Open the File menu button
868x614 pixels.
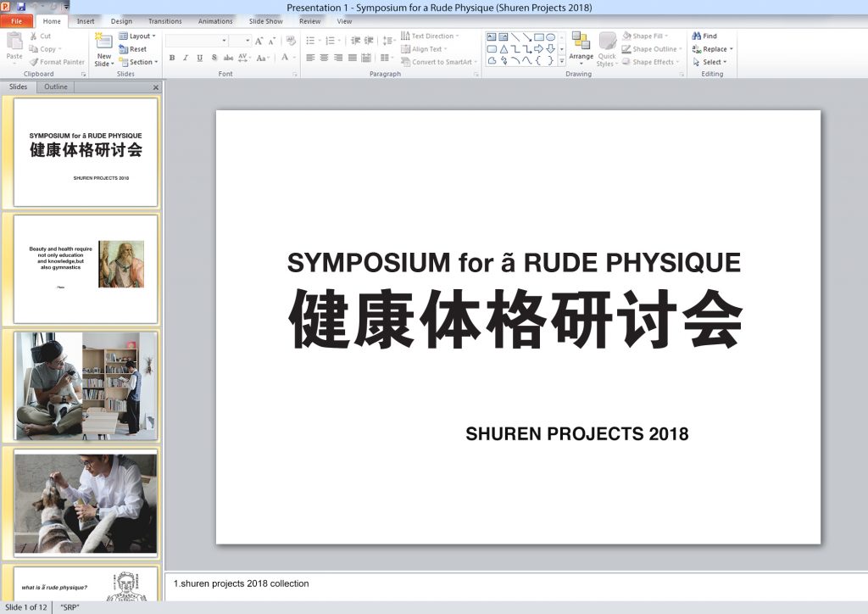(x=16, y=21)
